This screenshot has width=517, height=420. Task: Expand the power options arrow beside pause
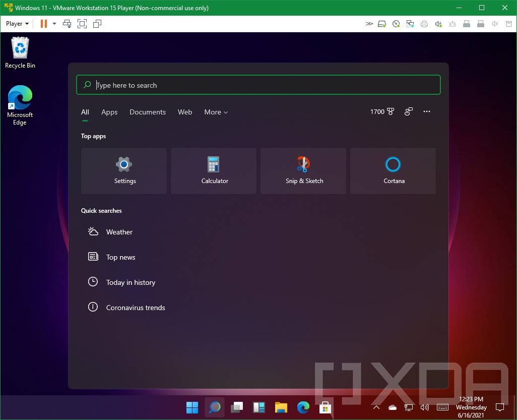click(x=54, y=24)
